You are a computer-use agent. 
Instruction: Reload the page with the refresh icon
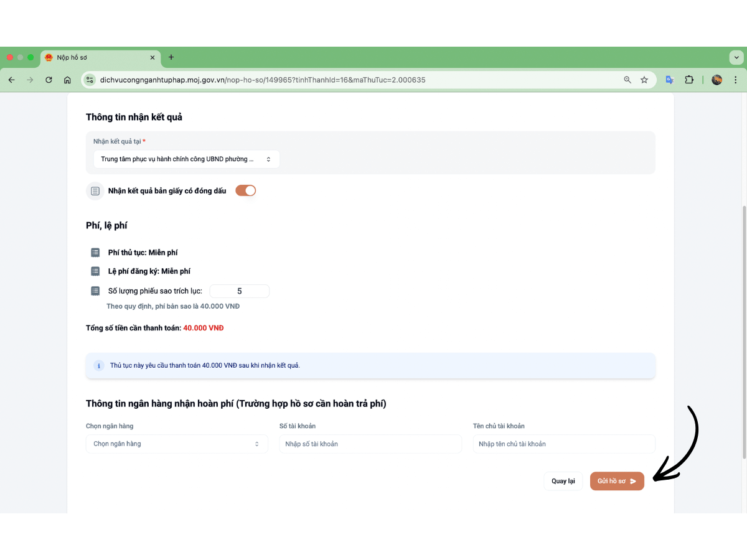49,80
